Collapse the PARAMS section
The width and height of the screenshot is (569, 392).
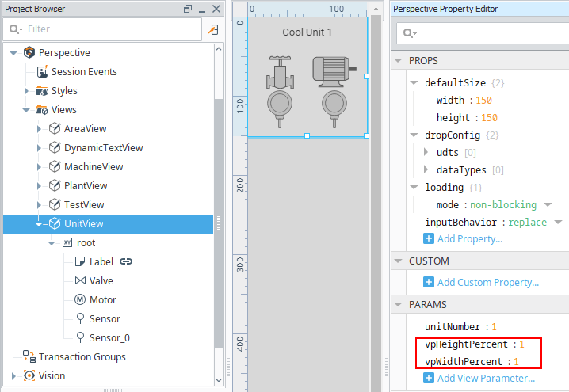click(x=398, y=304)
